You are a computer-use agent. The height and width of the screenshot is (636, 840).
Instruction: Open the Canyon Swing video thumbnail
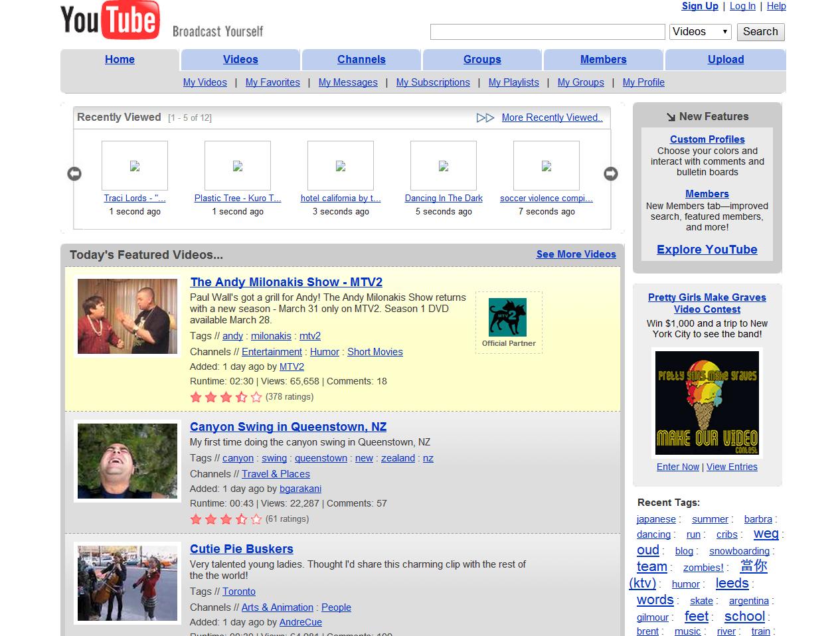[127, 461]
